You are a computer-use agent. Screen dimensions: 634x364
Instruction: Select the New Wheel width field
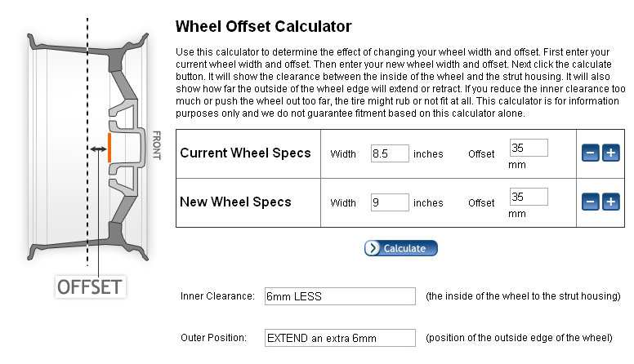point(389,202)
